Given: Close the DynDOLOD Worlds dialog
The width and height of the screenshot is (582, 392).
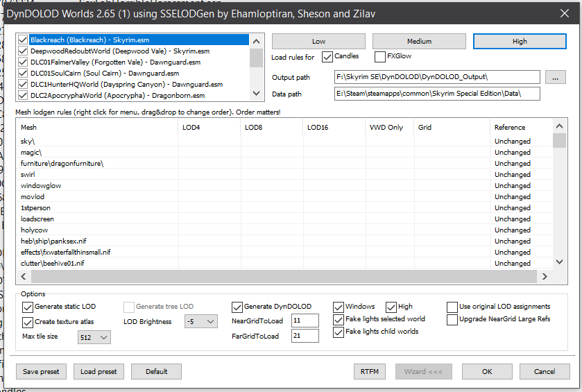Looking at the screenshot, I should pyautogui.click(x=565, y=14).
